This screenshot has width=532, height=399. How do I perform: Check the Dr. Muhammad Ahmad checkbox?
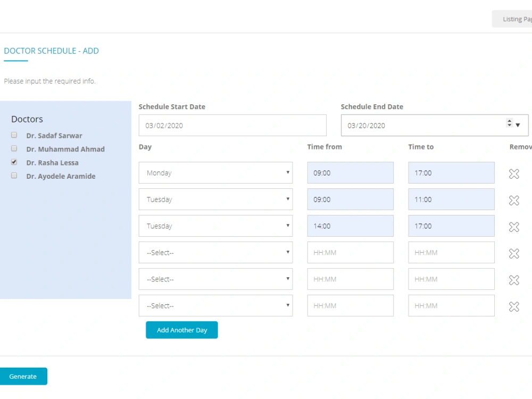pyautogui.click(x=14, y=148)
